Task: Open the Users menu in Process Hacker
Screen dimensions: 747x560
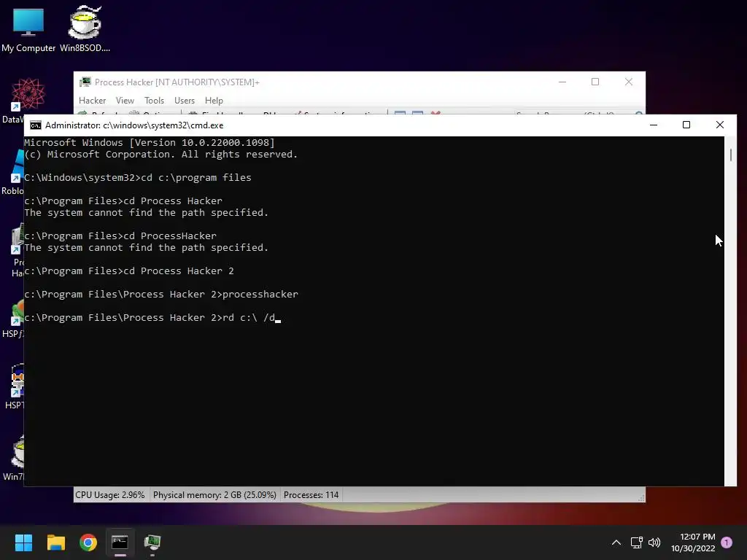Action: point(185,101)
